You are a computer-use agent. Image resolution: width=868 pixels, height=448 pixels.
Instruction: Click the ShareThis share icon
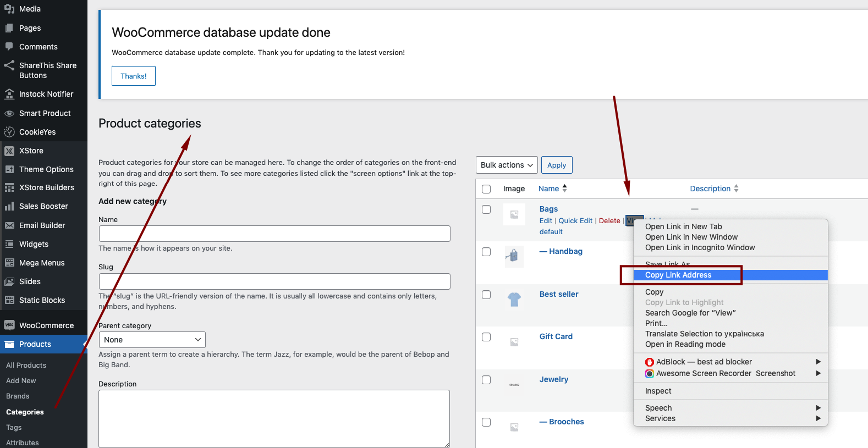click(9, 65)
